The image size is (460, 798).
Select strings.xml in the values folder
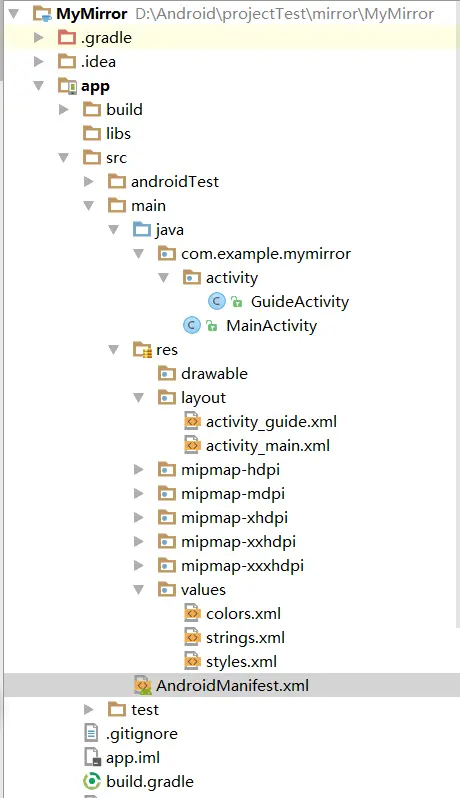tap(245, 638)
